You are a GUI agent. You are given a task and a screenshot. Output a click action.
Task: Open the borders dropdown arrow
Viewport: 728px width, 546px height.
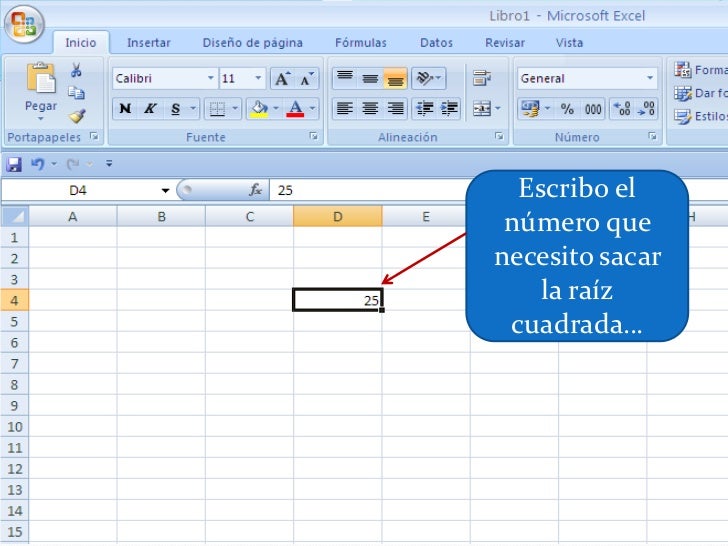point(235,109)
